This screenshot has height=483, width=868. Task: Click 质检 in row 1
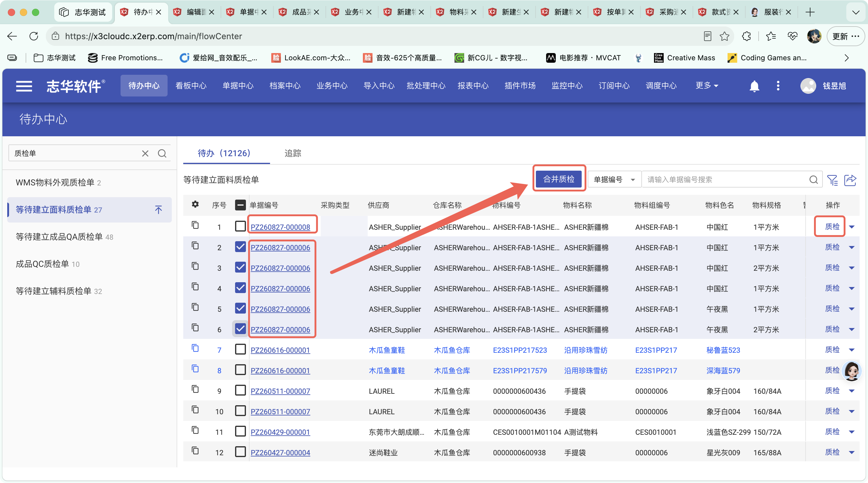point(832,226)
